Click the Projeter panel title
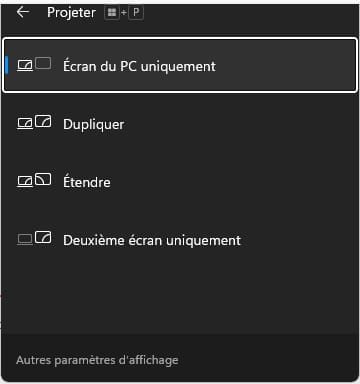This screenshot has height=384, width=360. [71, 13]
